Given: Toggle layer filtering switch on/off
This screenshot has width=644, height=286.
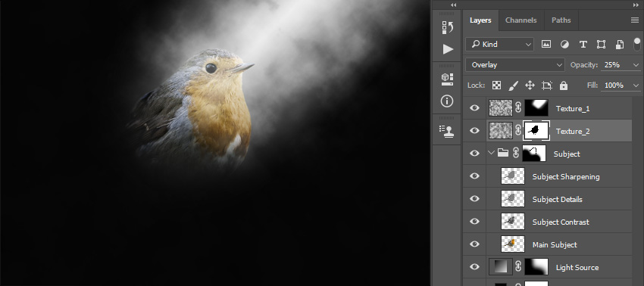Looking at the screenshot, I should click(x=637, y=44).
